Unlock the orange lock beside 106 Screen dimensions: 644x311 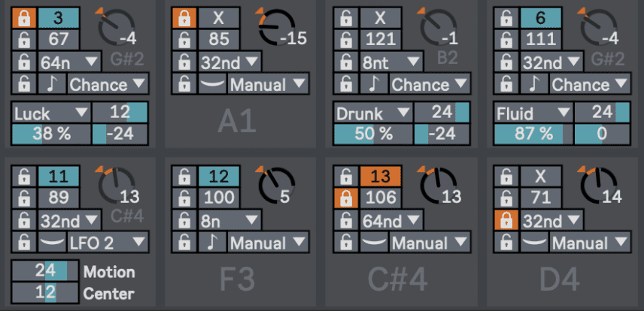point(346,198)
